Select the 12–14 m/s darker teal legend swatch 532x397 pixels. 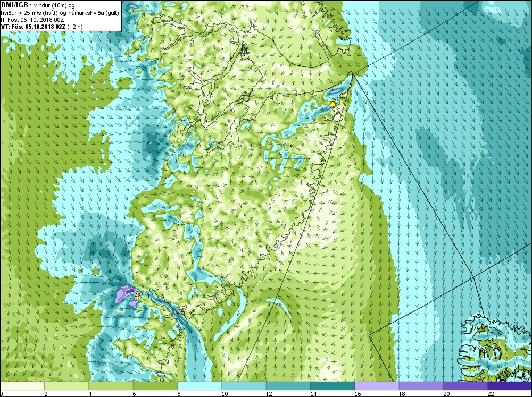click(x=288, y=386)
